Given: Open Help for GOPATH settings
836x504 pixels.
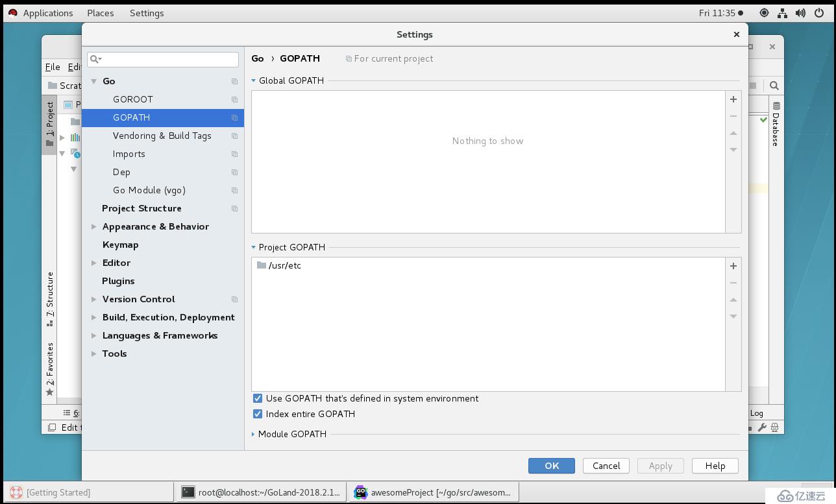Looking at the screenshot, I should 715,466.
